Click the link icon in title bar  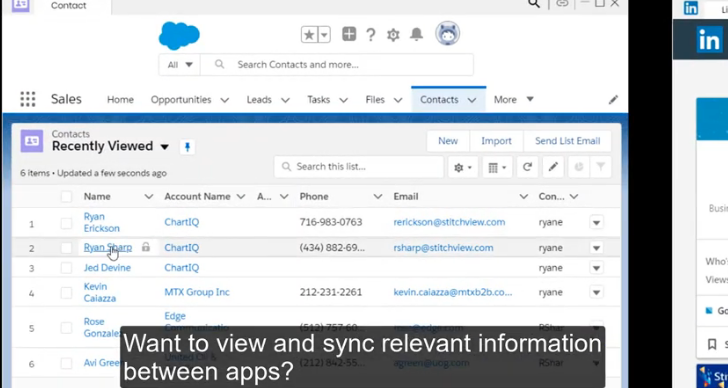[x=562, y=3]
